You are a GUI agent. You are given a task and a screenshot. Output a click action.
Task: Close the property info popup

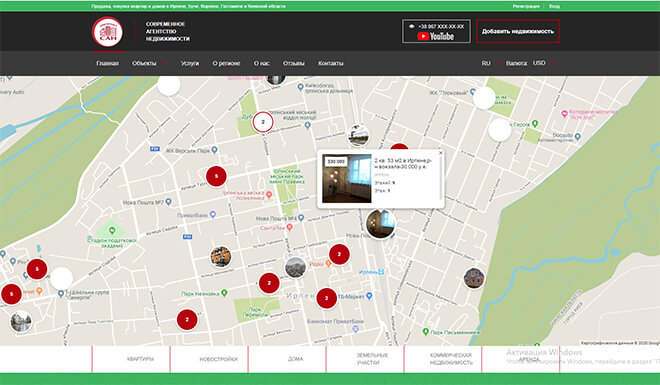[x=441, y=153]
